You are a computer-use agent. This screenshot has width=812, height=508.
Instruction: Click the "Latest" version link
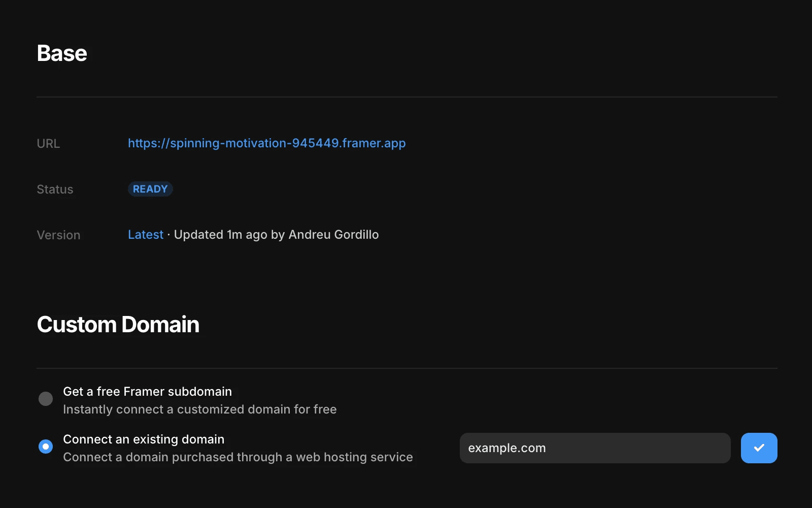[x=146, y=234]
